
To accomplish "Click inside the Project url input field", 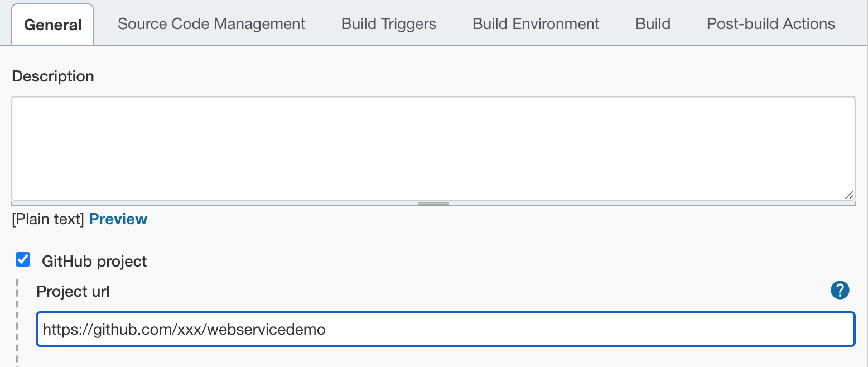I will tap(558, 330).
